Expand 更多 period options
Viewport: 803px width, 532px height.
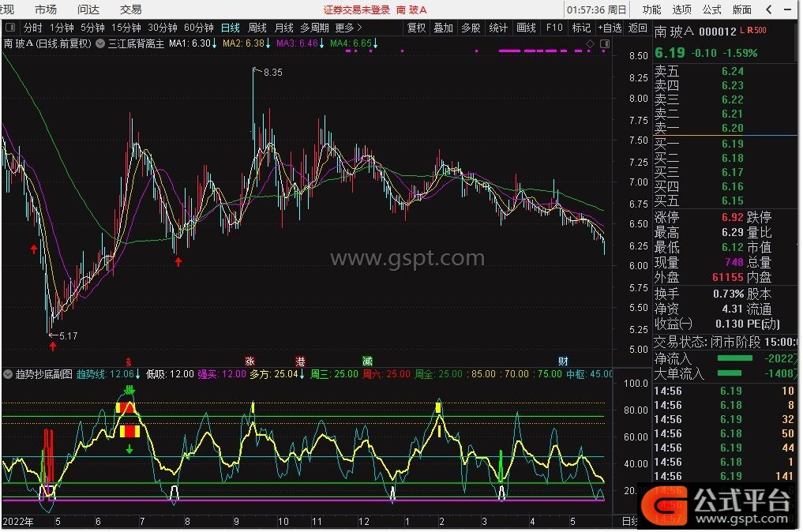click(348, 28)
